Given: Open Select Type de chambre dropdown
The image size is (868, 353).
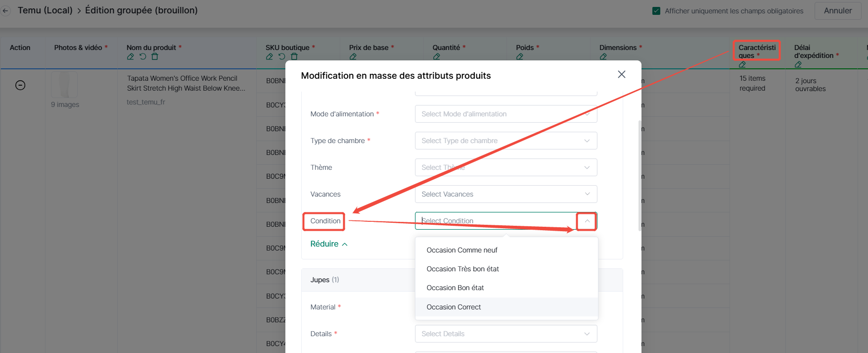Looking at the screenshot, I should pos(506,141).
